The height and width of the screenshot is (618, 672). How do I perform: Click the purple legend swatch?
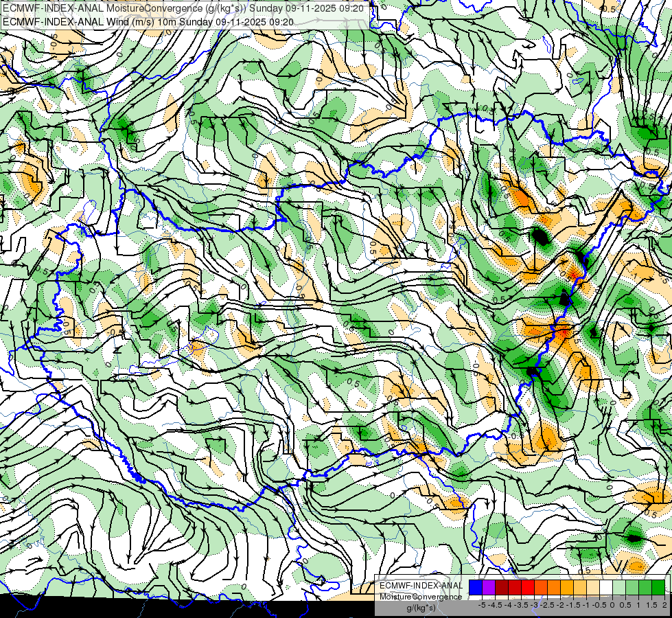click(489, 587)
